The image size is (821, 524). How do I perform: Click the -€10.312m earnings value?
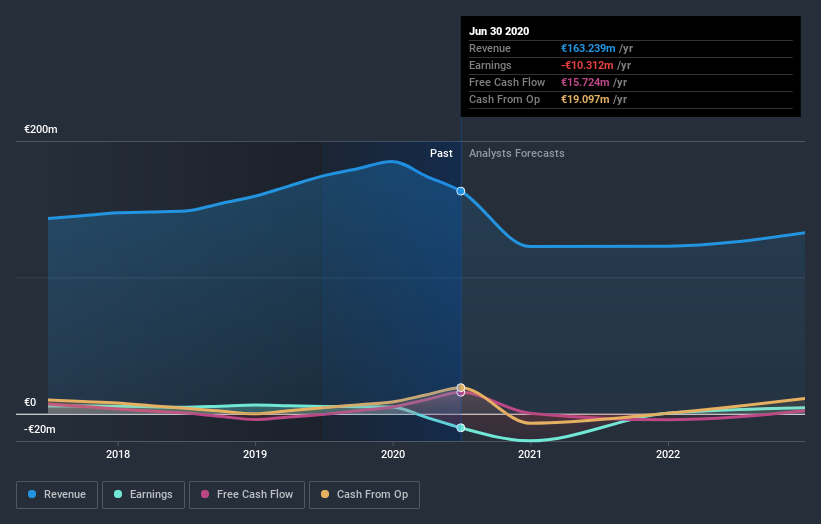pos(587,65)
